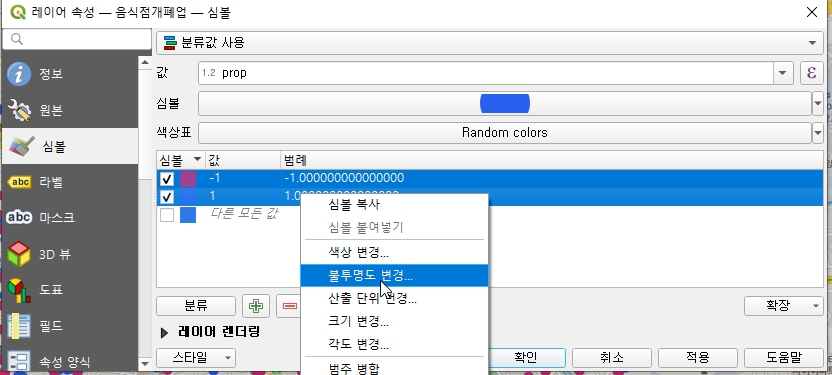This screenshot has height=375, width=832.
Task: Click the 취소 (Cancel) button
Action: pyautogui.click(x=612, y=357)
